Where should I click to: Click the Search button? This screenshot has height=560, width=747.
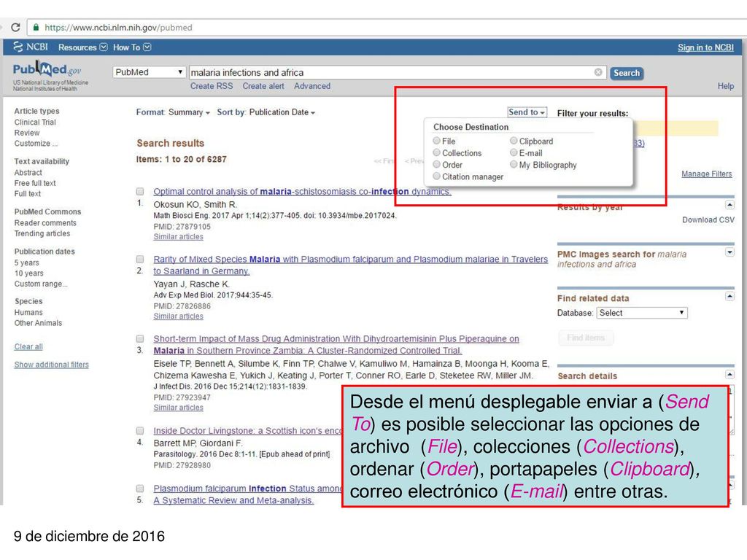click(x=627, y=73)
